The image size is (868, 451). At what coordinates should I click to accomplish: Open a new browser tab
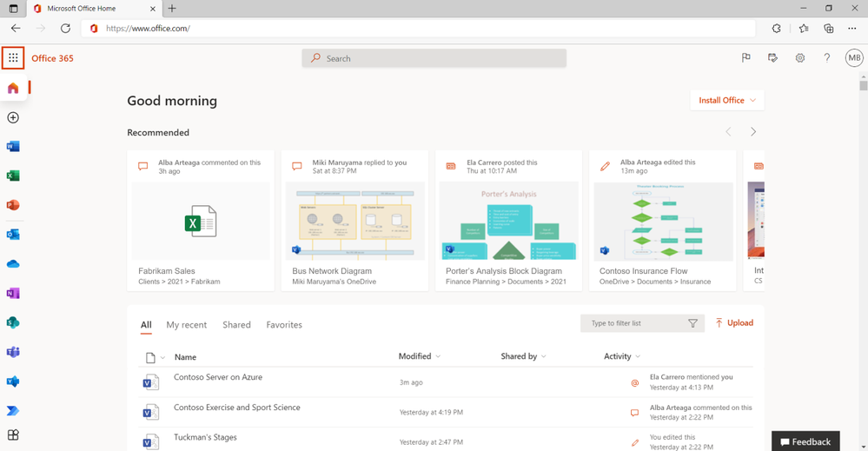[x=172, y=9]
